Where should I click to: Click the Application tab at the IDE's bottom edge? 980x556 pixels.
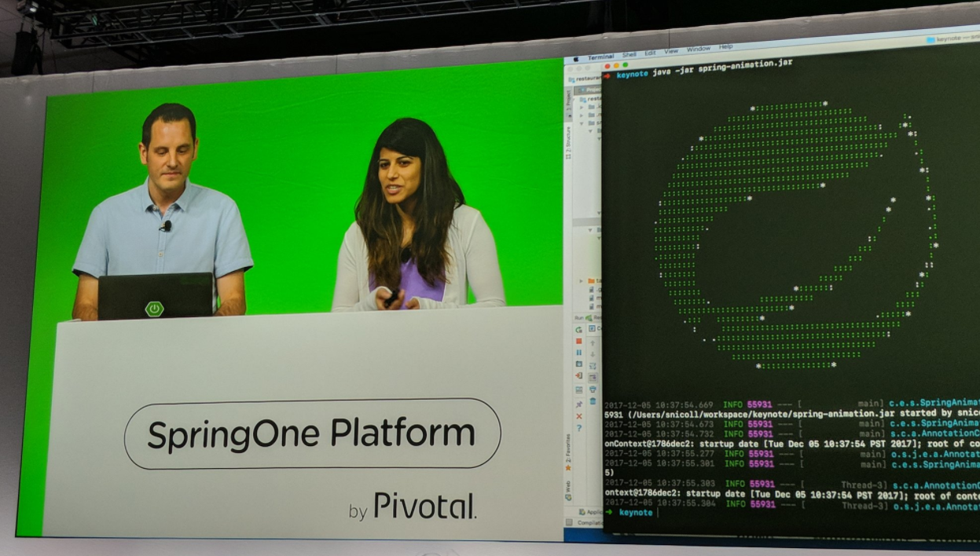pos(591,511)
